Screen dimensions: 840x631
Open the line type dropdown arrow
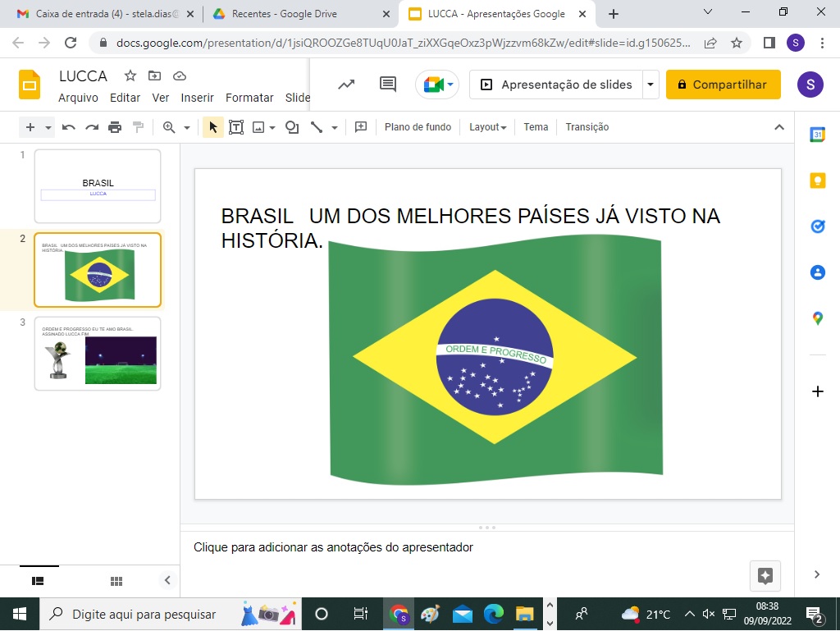tap(335, 127)
